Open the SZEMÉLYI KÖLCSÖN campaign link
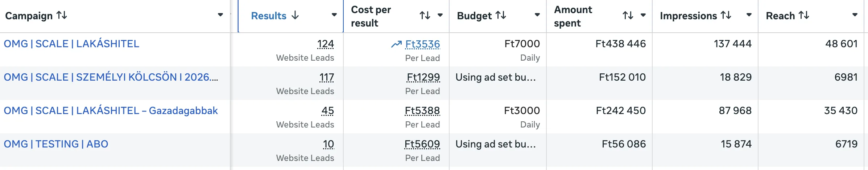This screenshot has height=170, width=868. [x=111, y=77]
